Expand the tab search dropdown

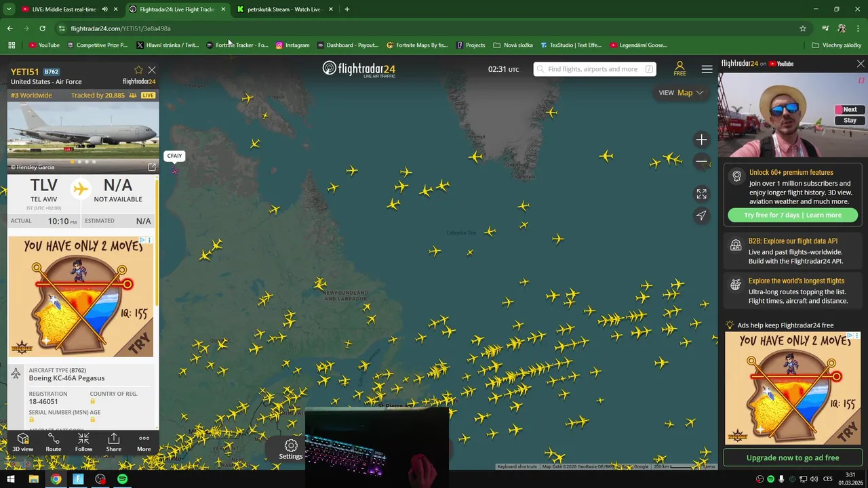coord(8,9)
